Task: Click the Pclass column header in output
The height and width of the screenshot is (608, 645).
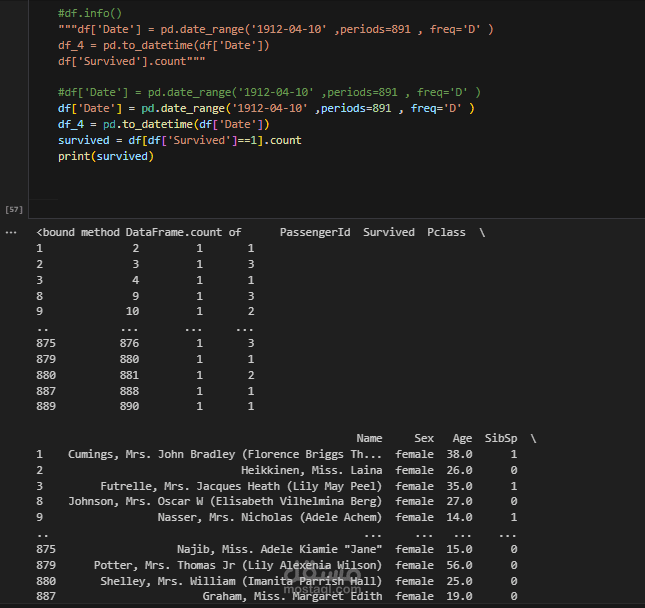Action: (446, 232)
